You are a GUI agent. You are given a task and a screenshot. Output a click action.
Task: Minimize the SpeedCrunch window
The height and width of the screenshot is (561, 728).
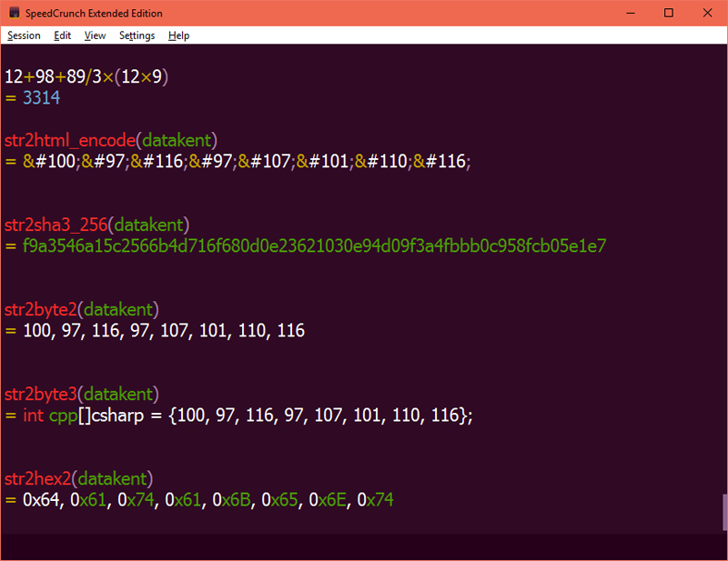point(631,13)
